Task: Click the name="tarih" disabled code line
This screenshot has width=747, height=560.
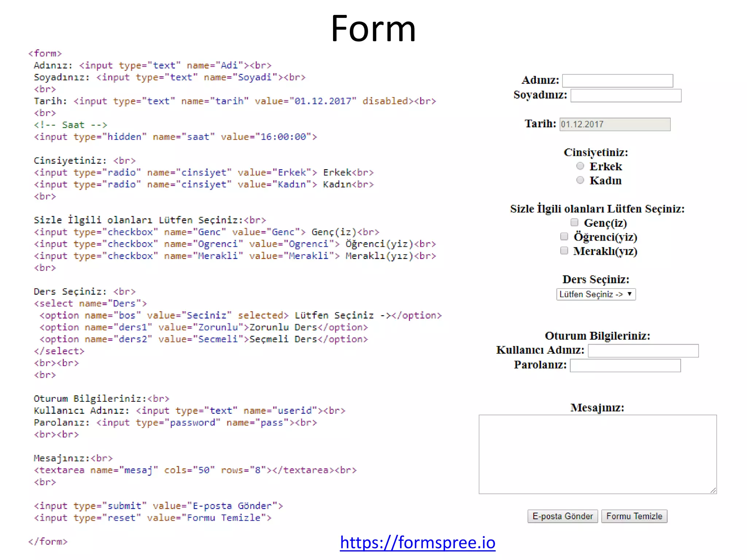Action: pos(235,101)
